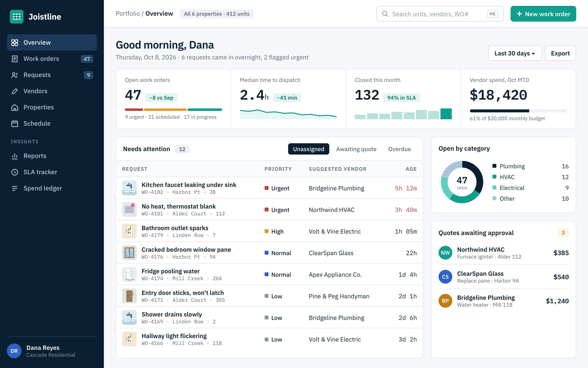This screenshot has width=588, height=368.
Task: Click the Joistline logo icon
Action: (17, 17)
